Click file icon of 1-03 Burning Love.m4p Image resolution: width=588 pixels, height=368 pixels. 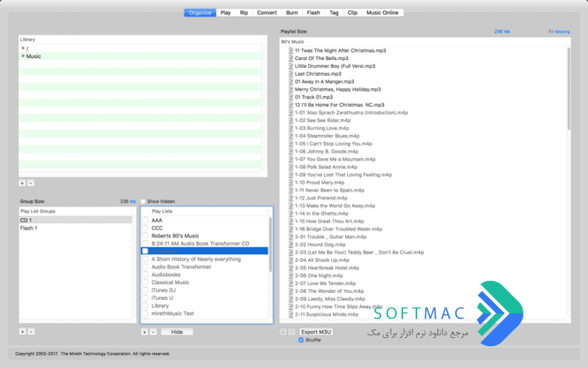point(291,128)
